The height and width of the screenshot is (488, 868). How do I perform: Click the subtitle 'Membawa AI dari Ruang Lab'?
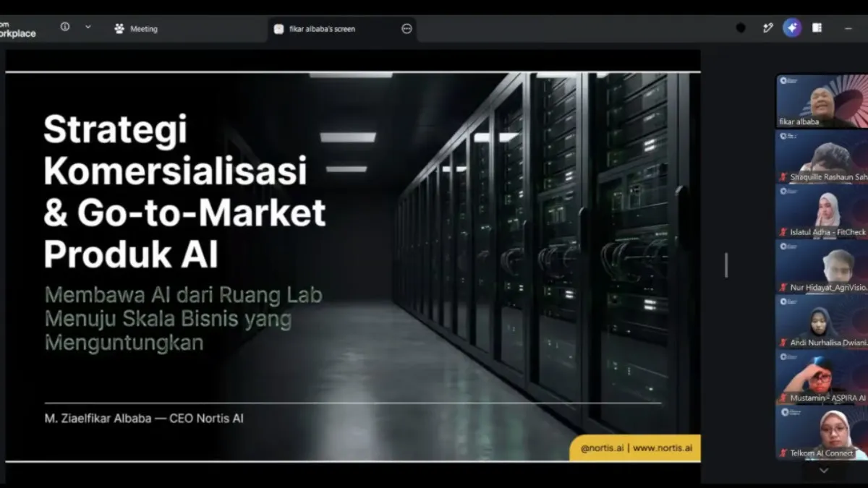pyautogui.click(x=183, y=295)
